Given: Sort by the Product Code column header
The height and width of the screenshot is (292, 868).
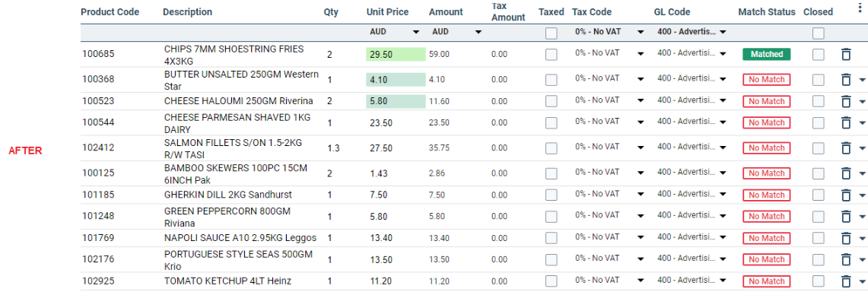Looking at the screenshot, I should [110, 11].
